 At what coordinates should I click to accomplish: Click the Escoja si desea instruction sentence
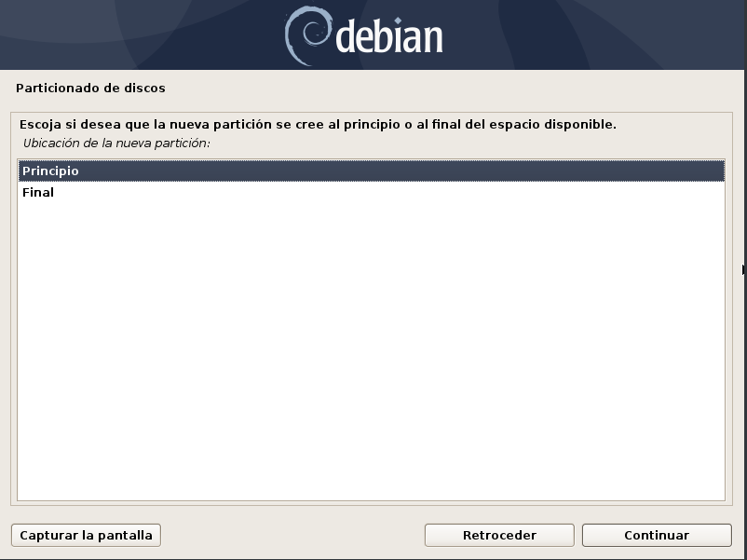318,124
